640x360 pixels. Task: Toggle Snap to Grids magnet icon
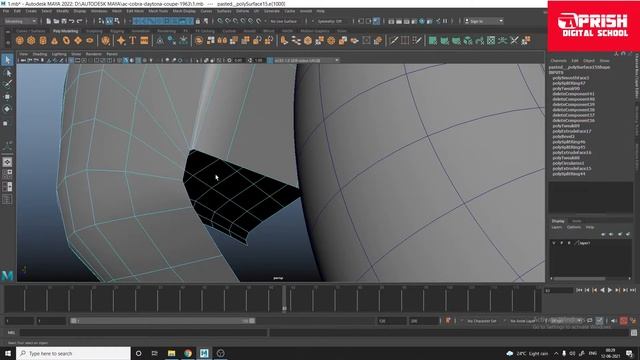(x=220, y=21)
